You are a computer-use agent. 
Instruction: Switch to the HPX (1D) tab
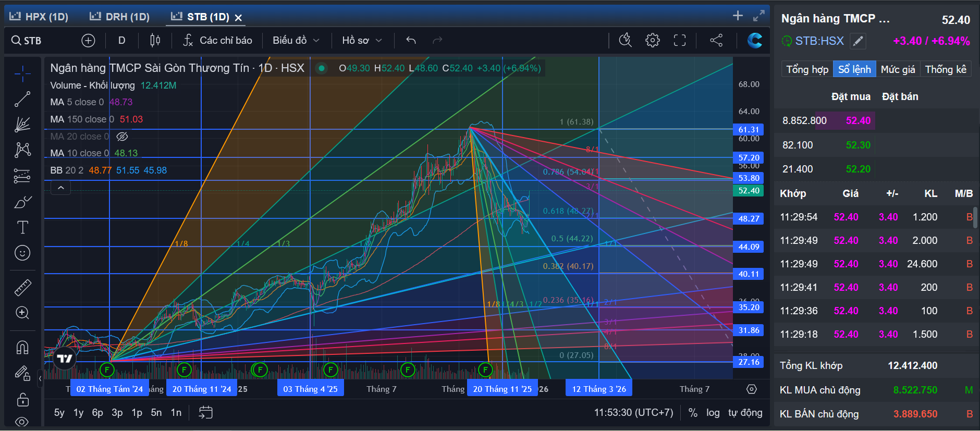39,17
